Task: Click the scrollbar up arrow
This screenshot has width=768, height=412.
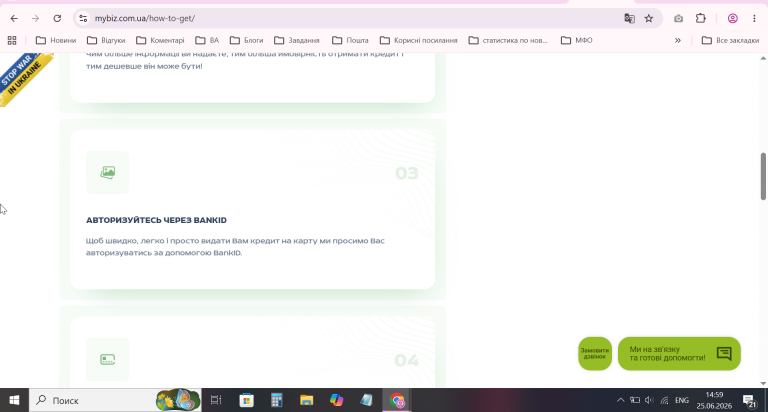Action: (763, 58)
